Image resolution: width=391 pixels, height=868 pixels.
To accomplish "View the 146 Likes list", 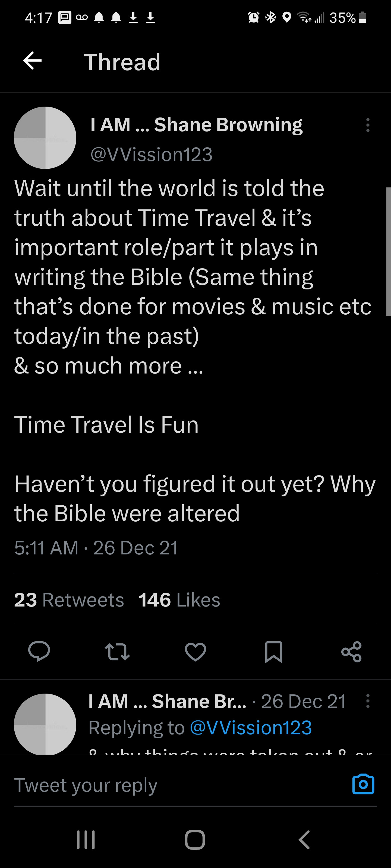I will tap(179, 600).
